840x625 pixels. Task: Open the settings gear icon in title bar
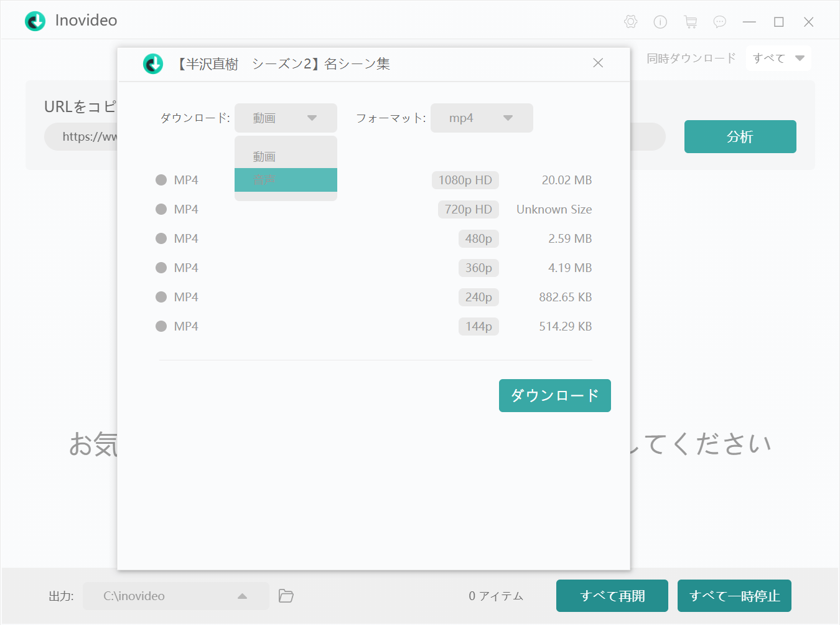(x=630, y=22)
